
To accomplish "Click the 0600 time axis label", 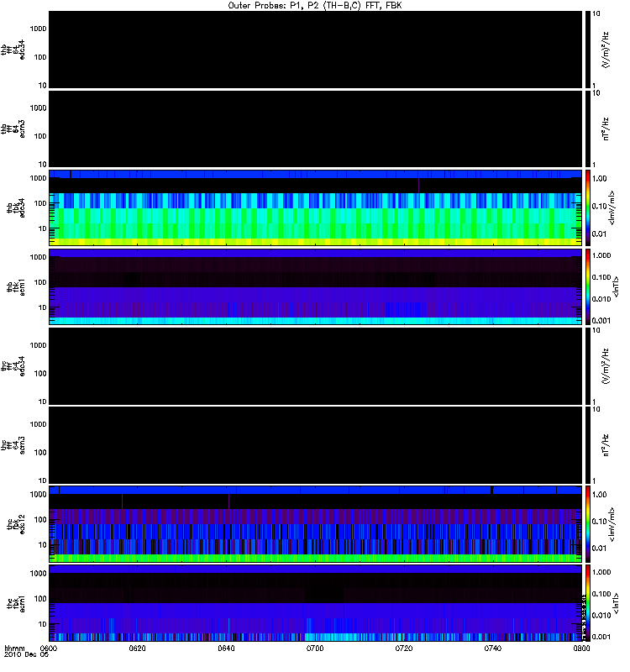I will [49, 648].
